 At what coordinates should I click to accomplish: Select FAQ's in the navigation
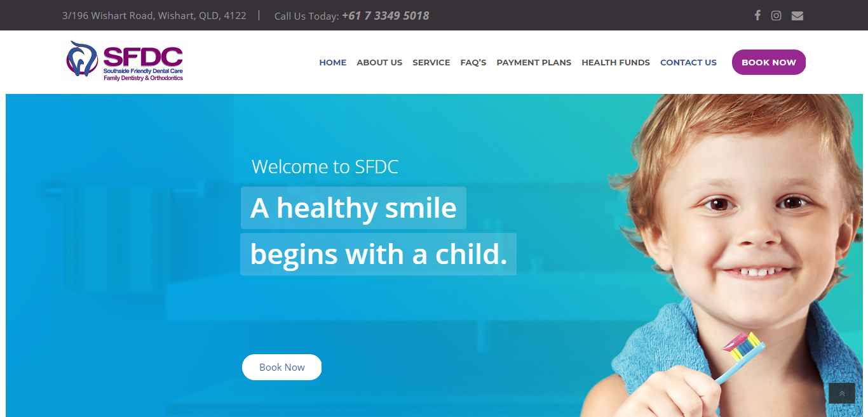pos(473,62)
